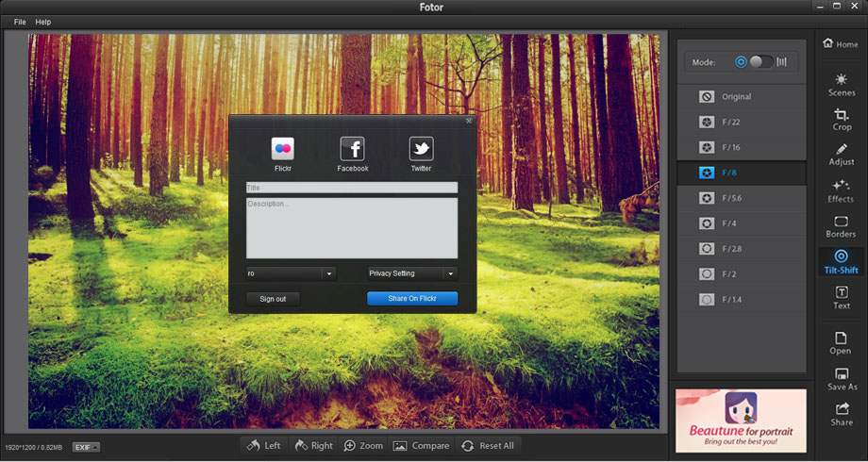Choose Facebook as share destination
Image resolution: width=868 pixels, height=462 pixels.
click(x=352, y=149)
